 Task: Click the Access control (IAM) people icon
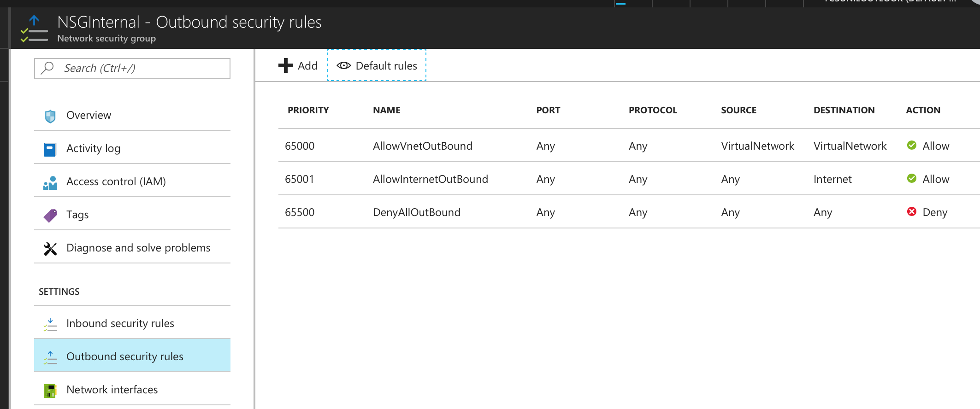(50, 183)
